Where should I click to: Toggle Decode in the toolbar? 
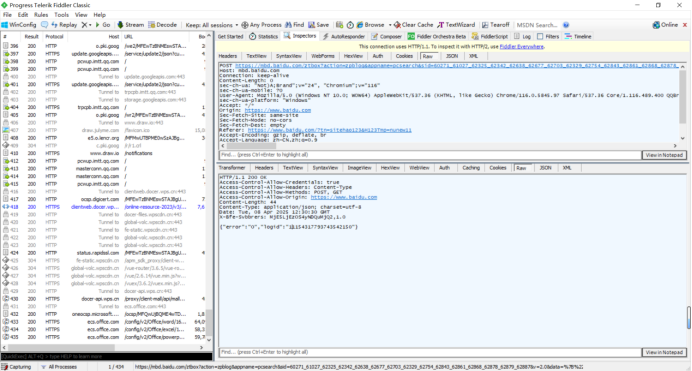(x=162, y=25)
